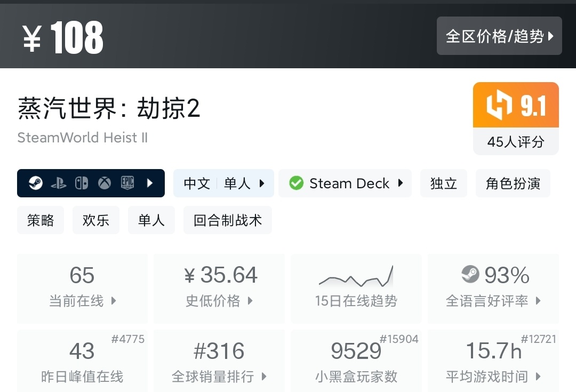Tap the Steam logo beside 93%
Screen dimensions: 576x392
470,275
